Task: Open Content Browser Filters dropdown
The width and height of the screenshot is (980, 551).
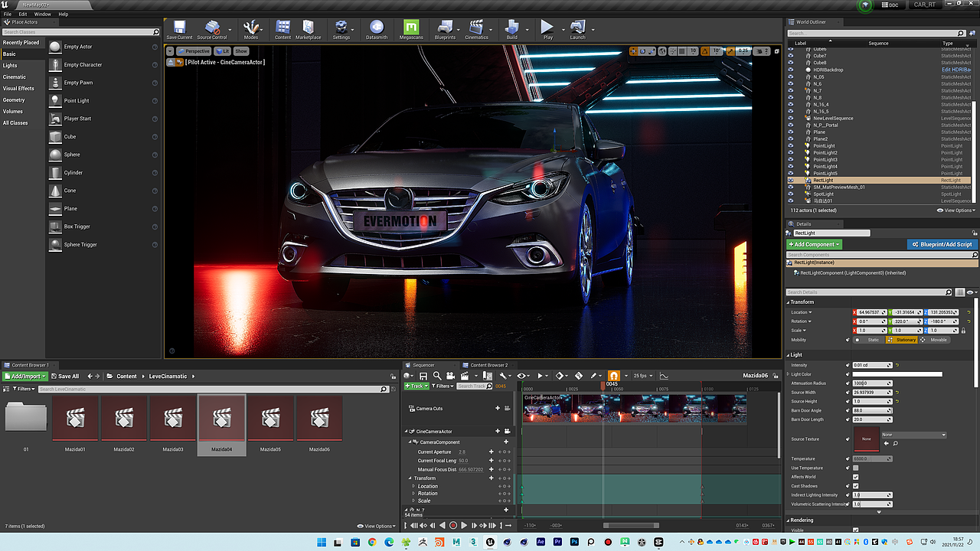Action: (25, 389)
